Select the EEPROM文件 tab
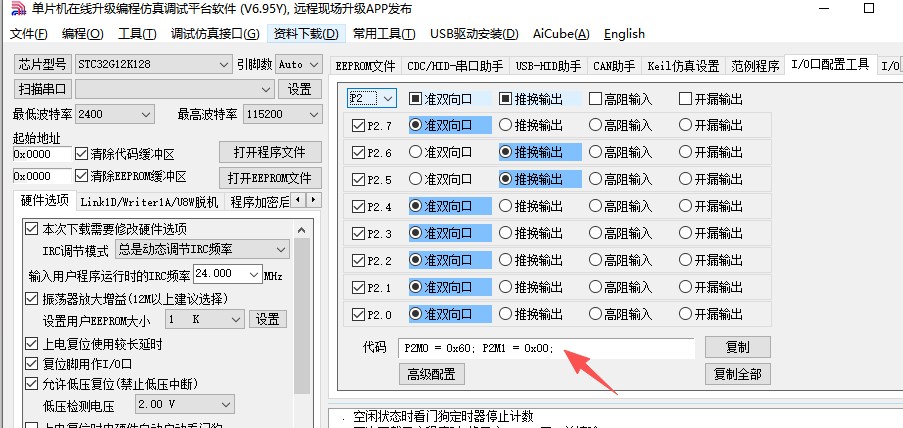The image size is (903, 428). pyautogui.click(x=365, y=66)
